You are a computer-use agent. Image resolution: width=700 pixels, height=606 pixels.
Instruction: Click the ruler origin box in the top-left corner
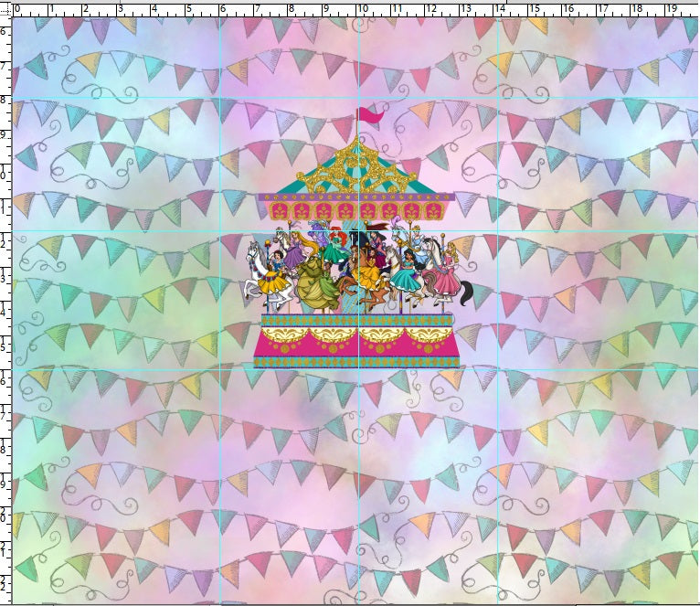pos(5,7)
